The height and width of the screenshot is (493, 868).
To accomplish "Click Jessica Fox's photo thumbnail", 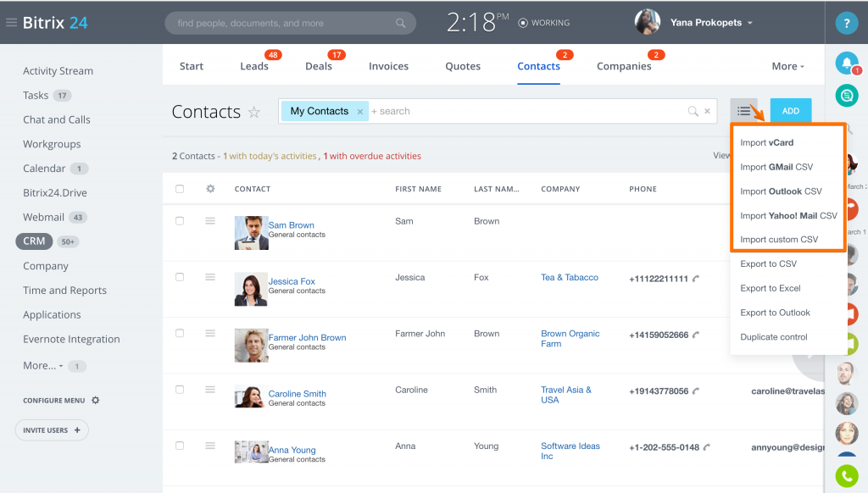I will tap(251, 290).
